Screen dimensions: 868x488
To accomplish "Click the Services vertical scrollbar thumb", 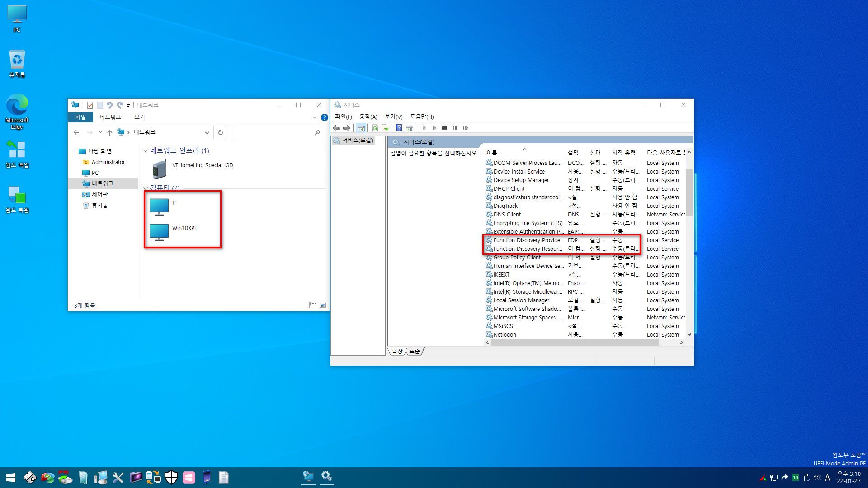I will (689, 193).
